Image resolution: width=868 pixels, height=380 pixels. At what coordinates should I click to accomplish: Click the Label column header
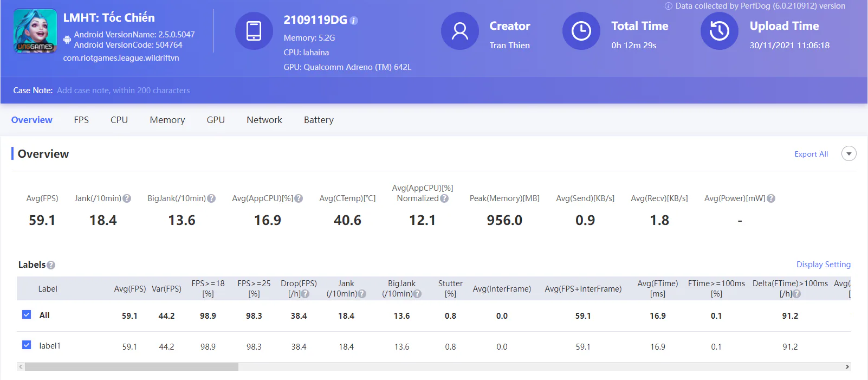point(48,289)
